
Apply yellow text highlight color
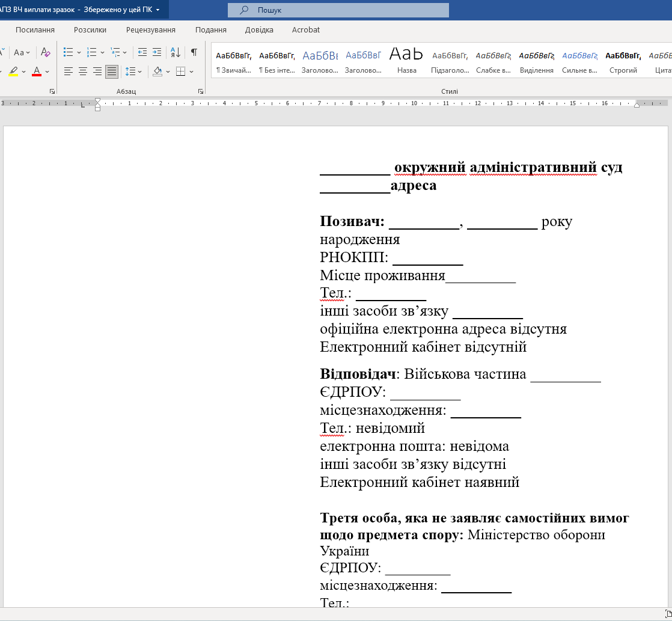pyautogui.click(x=13, y=72)
